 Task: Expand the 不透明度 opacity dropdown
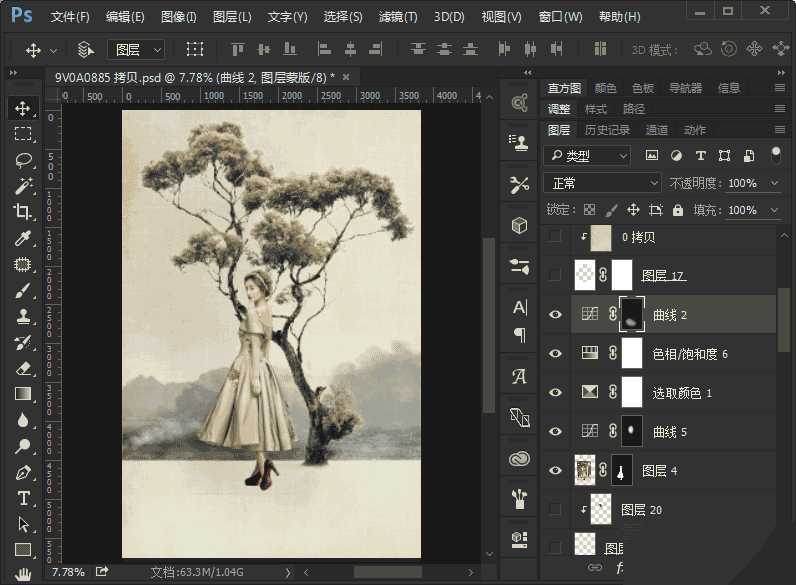774,183
